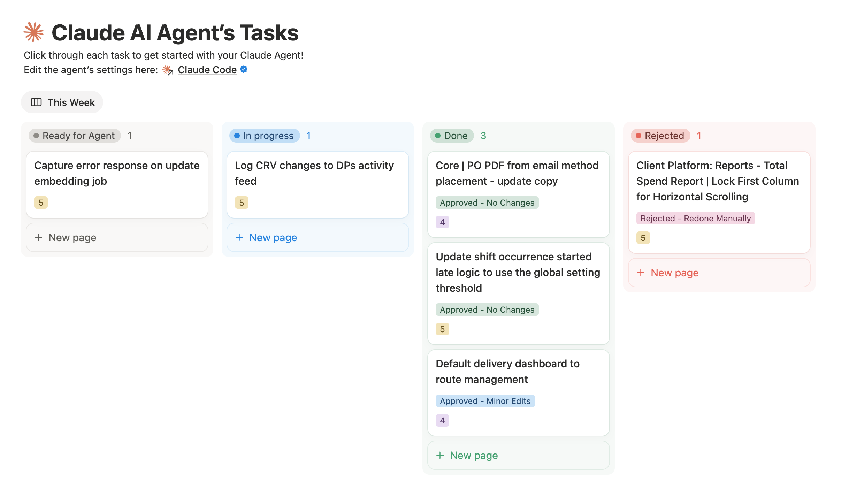The height and width of the screenshot is (504, 849).
Task: Click the 5 badge on Capture error card
Action: 41,203
